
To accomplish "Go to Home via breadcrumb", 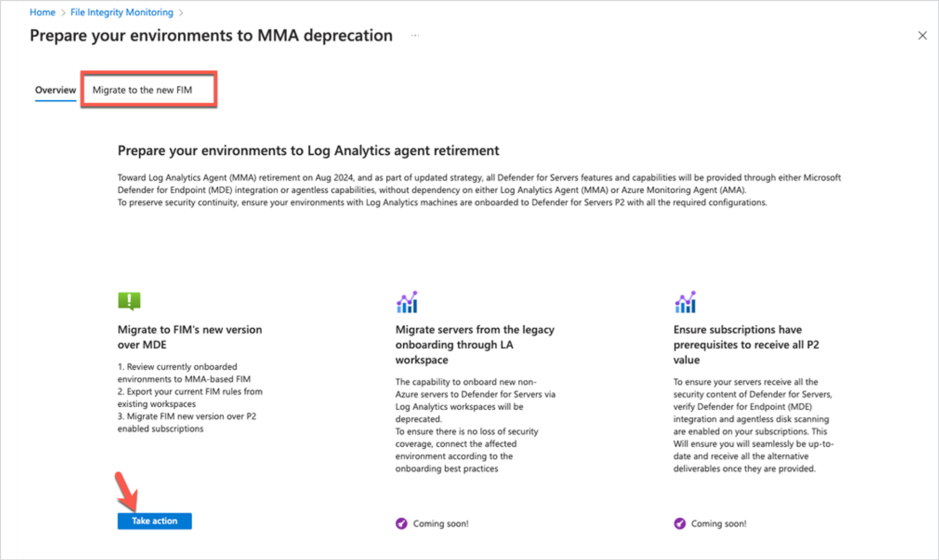I will point(43,12).
